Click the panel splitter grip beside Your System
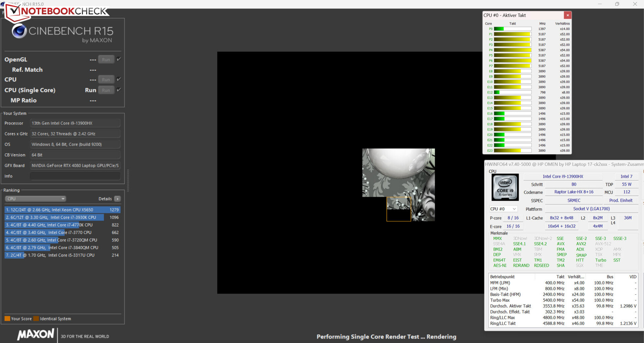Screen dimensions: 644x343 (128, 181)
